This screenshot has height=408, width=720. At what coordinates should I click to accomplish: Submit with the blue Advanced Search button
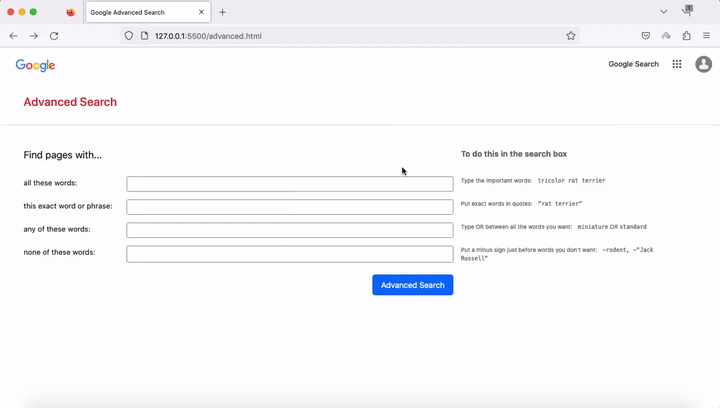point(413,285)
